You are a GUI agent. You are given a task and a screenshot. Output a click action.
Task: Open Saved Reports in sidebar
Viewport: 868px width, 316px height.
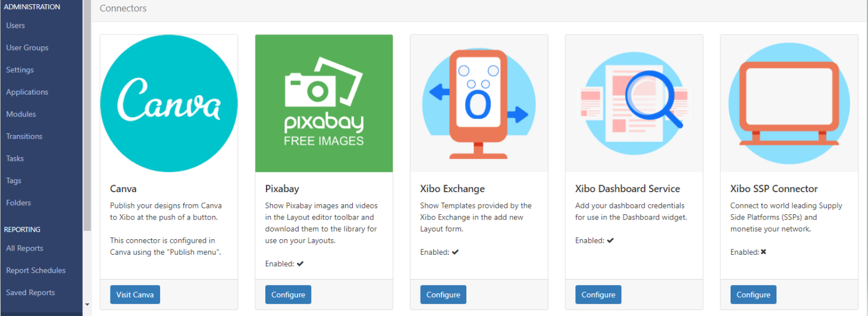[x=30, y=293]
